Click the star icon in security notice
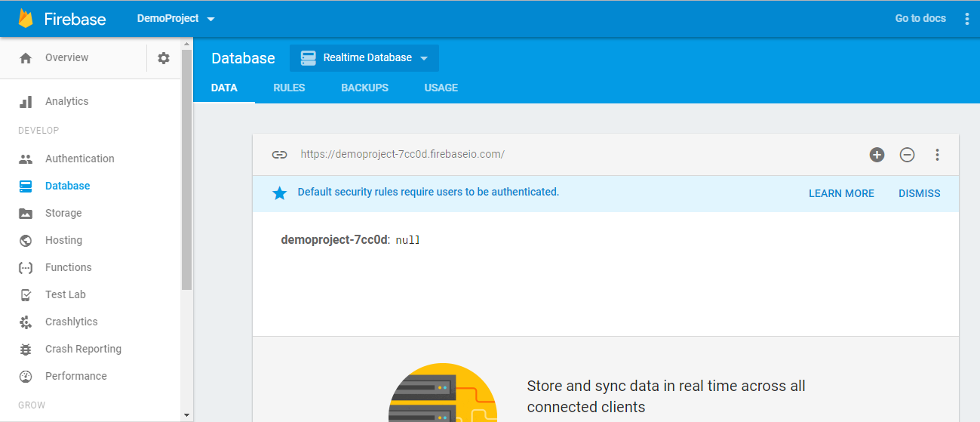 point(279,193)
